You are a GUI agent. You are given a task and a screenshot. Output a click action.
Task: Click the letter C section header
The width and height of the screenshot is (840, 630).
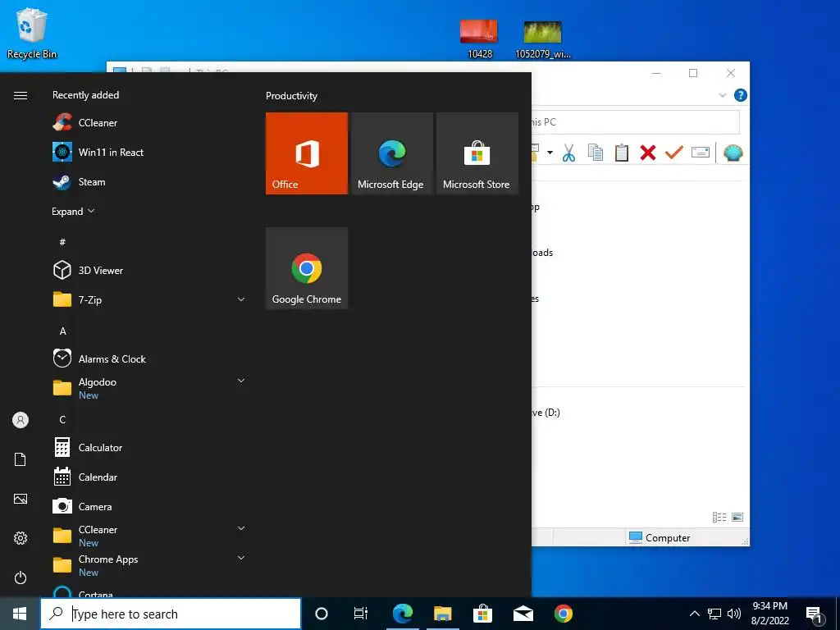coord(62,419)
